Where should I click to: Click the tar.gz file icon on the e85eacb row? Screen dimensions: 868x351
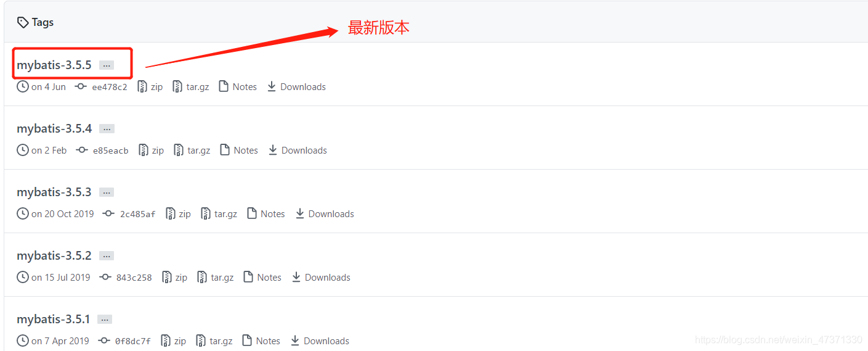tap(179, 151)
